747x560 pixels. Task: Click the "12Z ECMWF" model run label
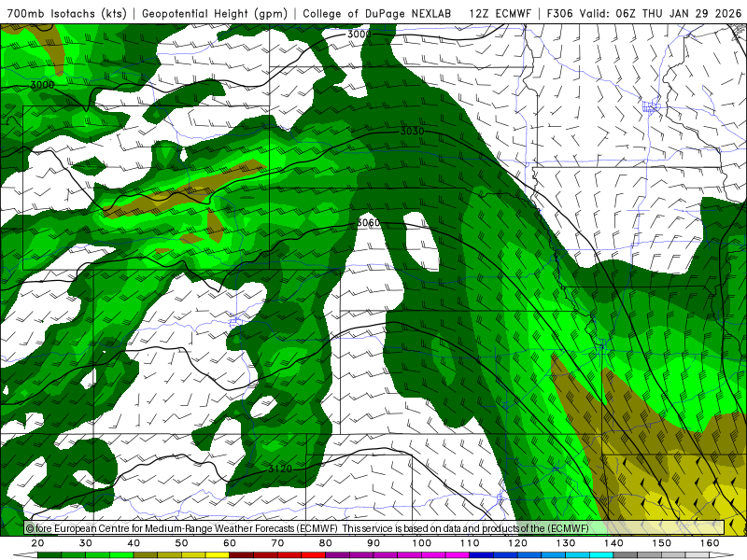point(500,13)
